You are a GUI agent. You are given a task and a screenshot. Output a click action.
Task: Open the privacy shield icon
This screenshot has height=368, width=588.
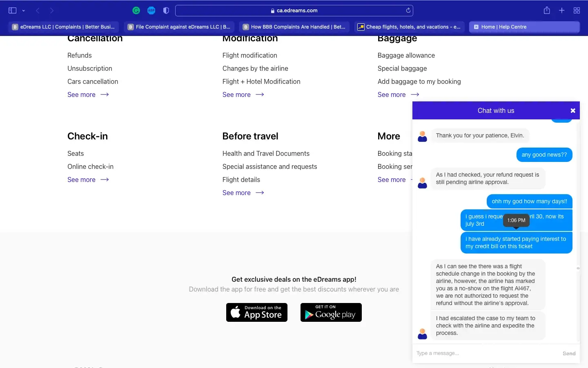click(x=166, y=11)
